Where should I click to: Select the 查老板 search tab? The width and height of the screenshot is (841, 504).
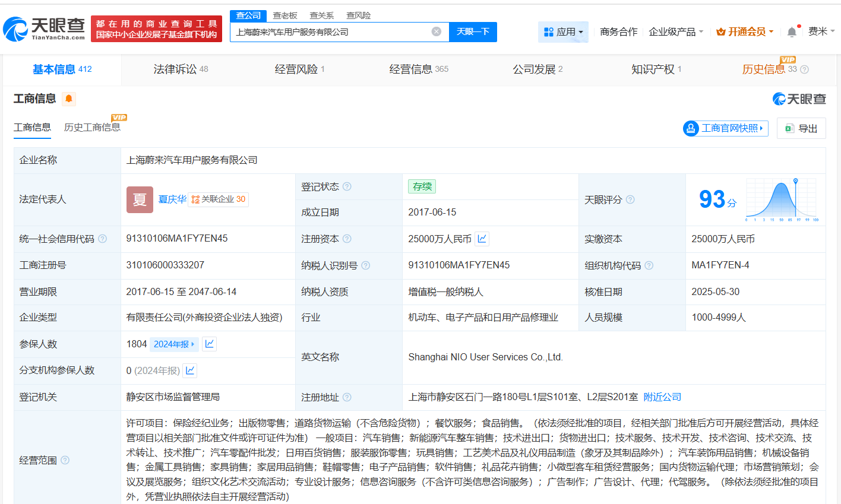point(286,15)
